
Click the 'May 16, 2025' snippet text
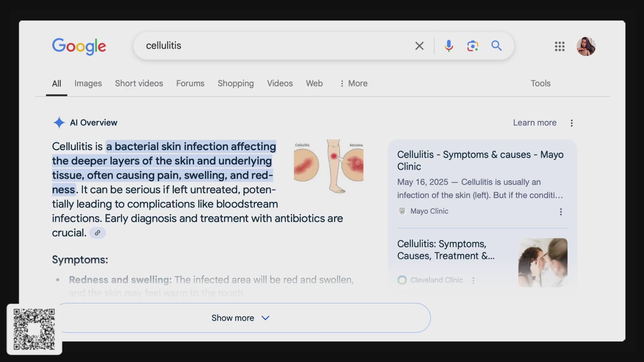[423, 182]
